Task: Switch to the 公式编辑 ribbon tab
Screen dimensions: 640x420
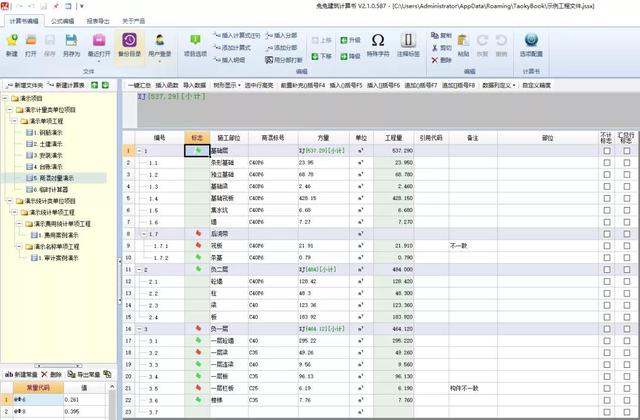Action: (x=63, y=21)
